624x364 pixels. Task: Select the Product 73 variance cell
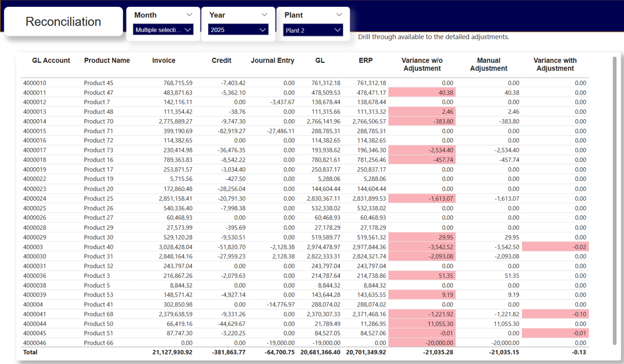(x=423, y=150)
